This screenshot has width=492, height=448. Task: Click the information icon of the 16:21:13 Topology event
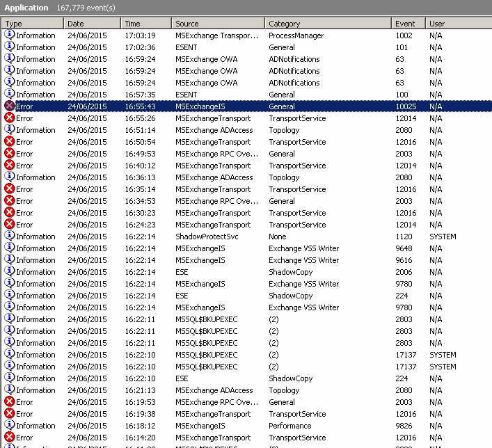(10, 390)
